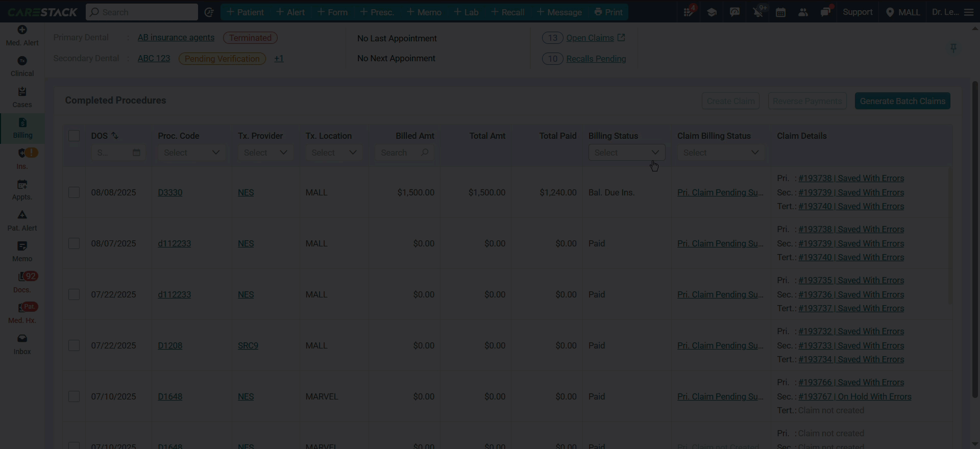Click the Generate Batch Claims button
The width and height of the screenshot is (980, 449).
pos(902,101)
